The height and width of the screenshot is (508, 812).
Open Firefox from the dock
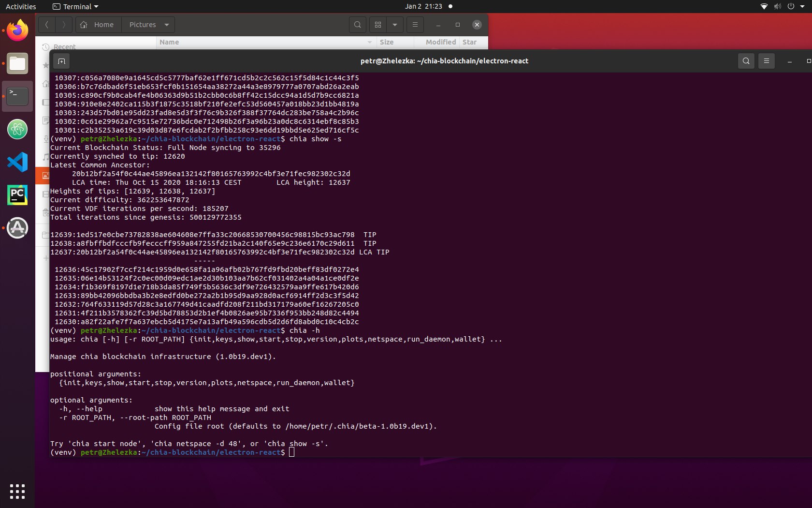[17, 30]
